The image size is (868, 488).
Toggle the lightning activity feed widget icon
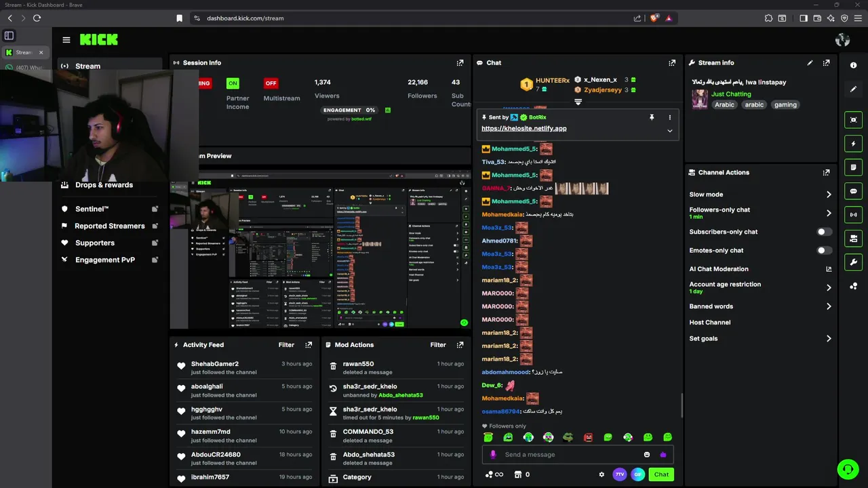854,144
